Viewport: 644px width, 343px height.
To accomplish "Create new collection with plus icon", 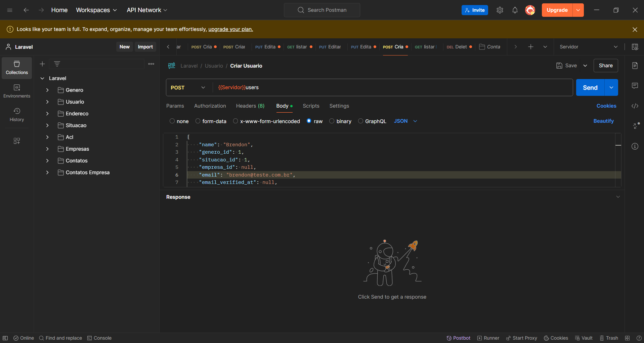I will [x=42, y=64].
